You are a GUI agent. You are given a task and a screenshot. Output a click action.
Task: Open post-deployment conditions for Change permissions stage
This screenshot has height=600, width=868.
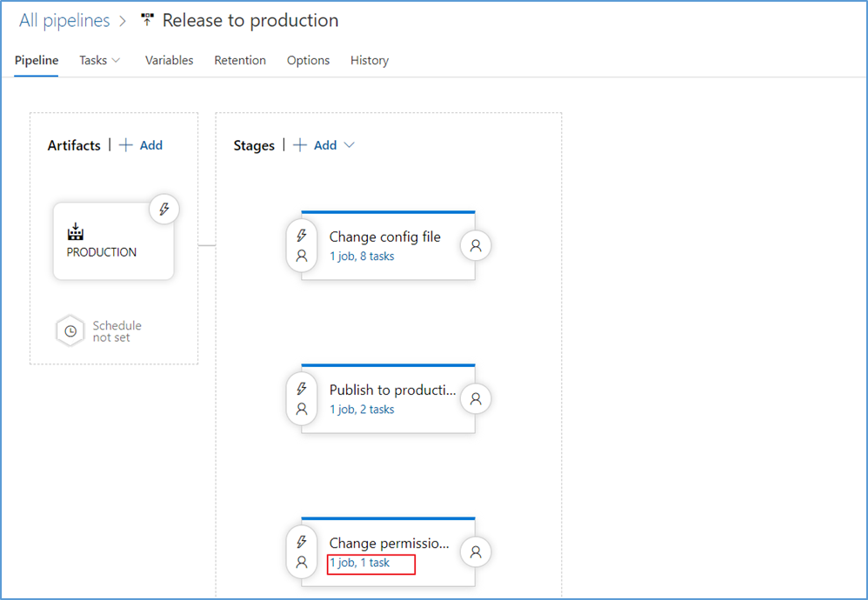click(476, 551)
